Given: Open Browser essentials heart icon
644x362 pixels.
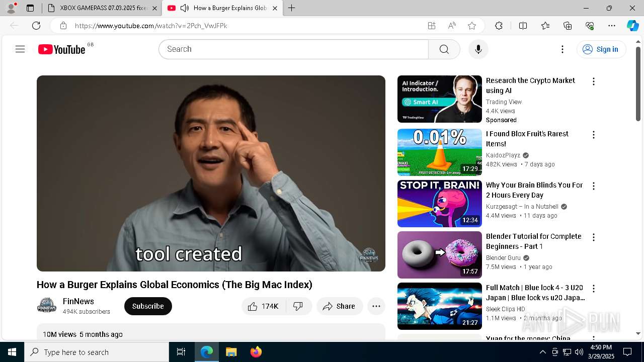Looking at the screenshot, I should (x=590, y=26).
